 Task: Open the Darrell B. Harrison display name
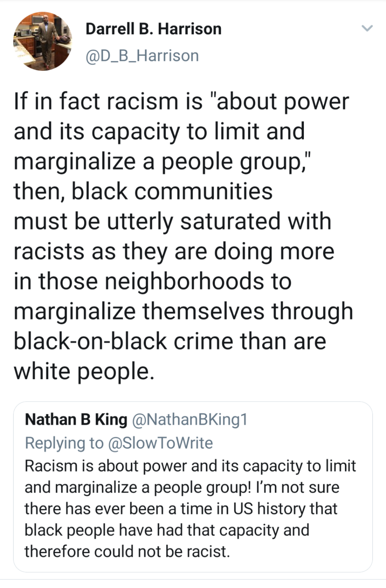pyautogui.click(x=153, y=29)
